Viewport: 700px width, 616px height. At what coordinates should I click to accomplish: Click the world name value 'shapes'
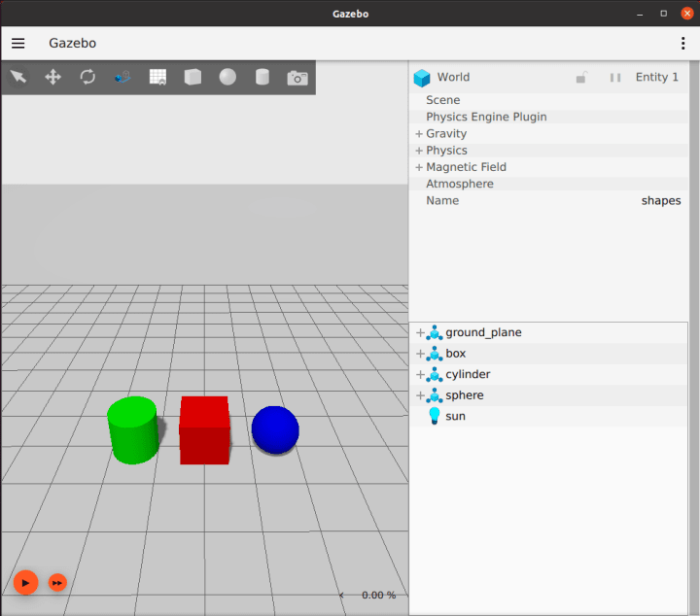(x=661, y=201)
